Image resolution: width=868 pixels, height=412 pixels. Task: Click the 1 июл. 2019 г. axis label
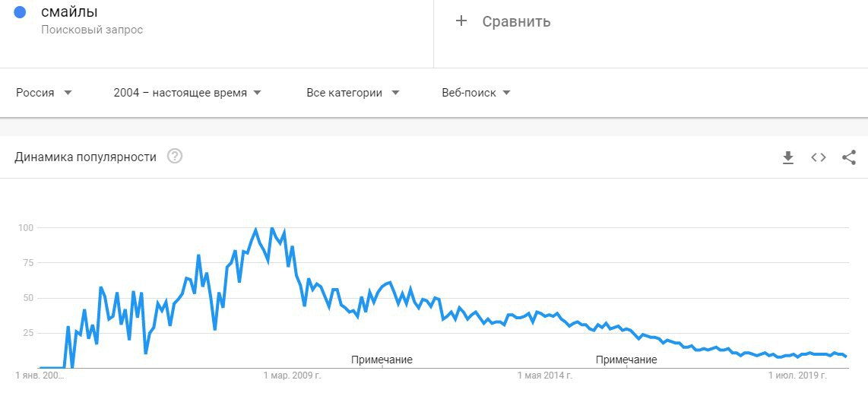[797, 376]
